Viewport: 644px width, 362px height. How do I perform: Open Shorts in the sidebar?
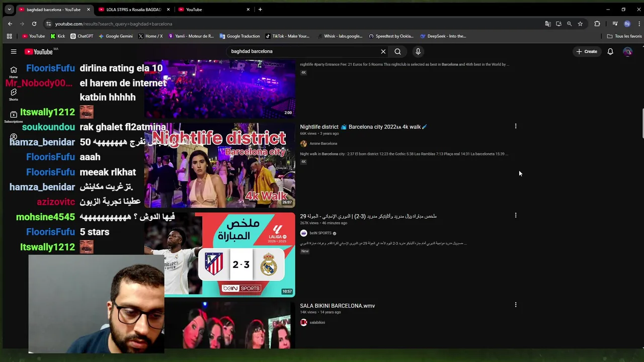pyautogui.click(x=14, y=95)
